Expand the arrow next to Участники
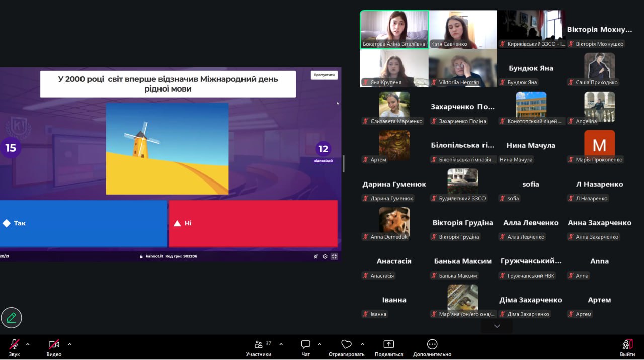This screenshot has width=644, height=360. click(281, 344)
